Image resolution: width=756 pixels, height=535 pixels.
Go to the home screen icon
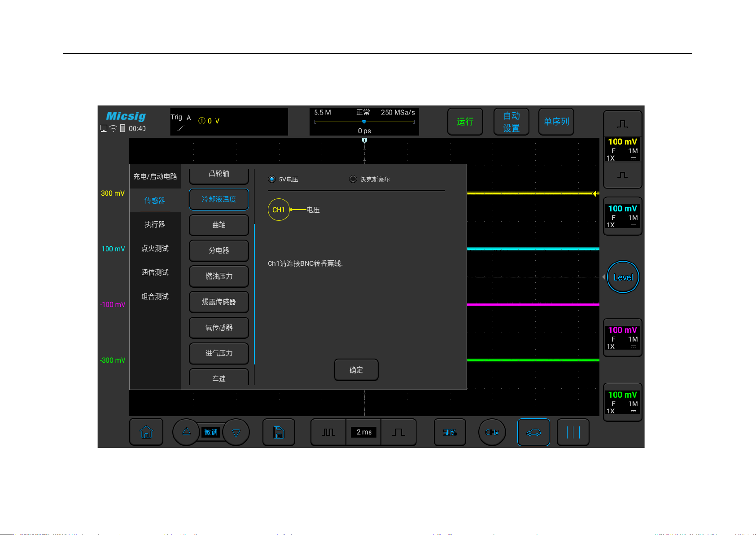146,432
